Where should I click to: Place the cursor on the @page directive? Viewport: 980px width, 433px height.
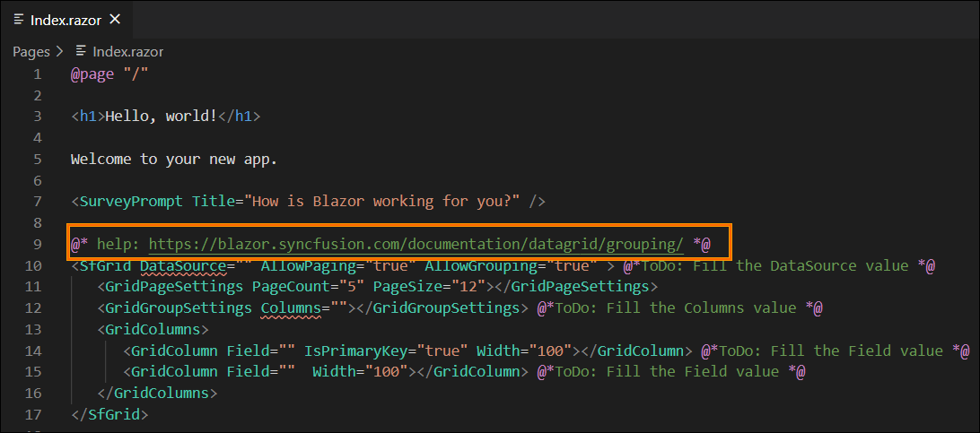[x=92, y=74]
